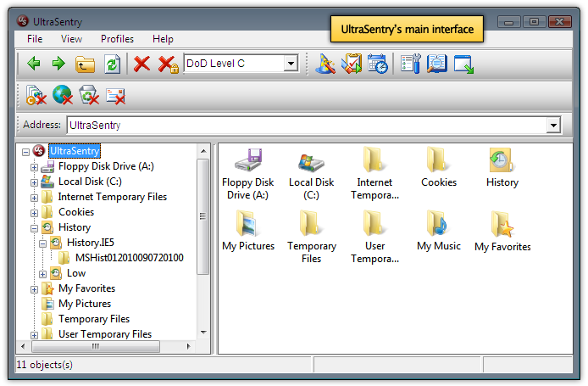Click the red X delete icon
This screenshot has height=386, width=588.
(141, 64)
